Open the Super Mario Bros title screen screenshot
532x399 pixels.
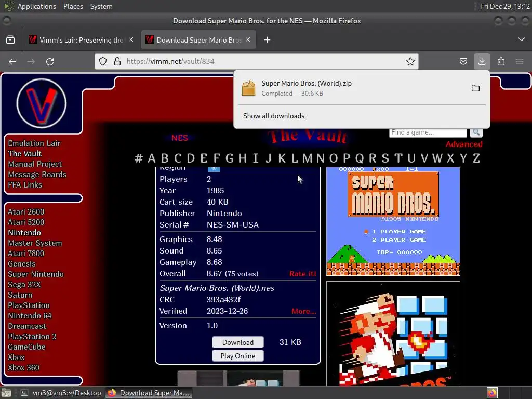[393, 221]
